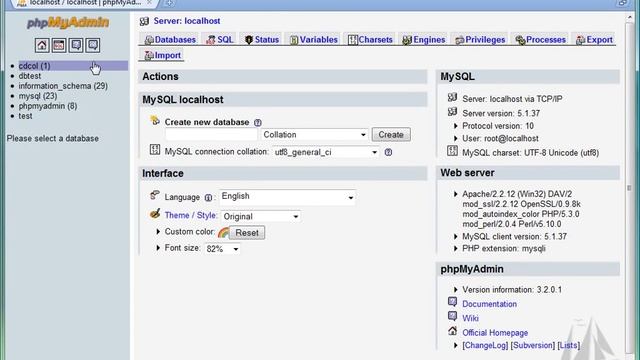The width and height of the screenshot is (640, 360).
Task: Switch to the SQL tab
Action: [x=219, y=40]
